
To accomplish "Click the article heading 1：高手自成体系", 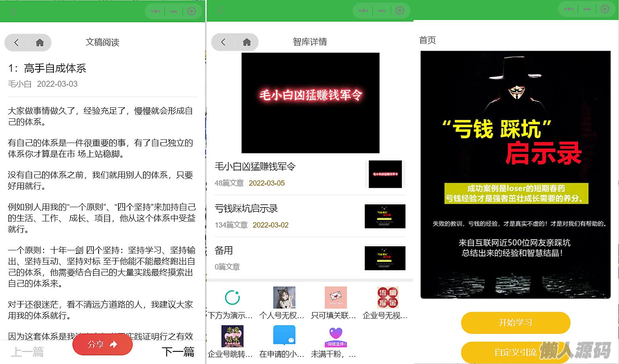I will pos(47,69).
